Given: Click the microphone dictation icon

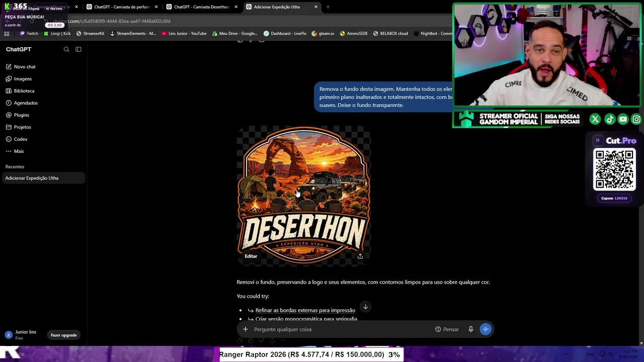Looking at the screenshot, I should 471,329.
